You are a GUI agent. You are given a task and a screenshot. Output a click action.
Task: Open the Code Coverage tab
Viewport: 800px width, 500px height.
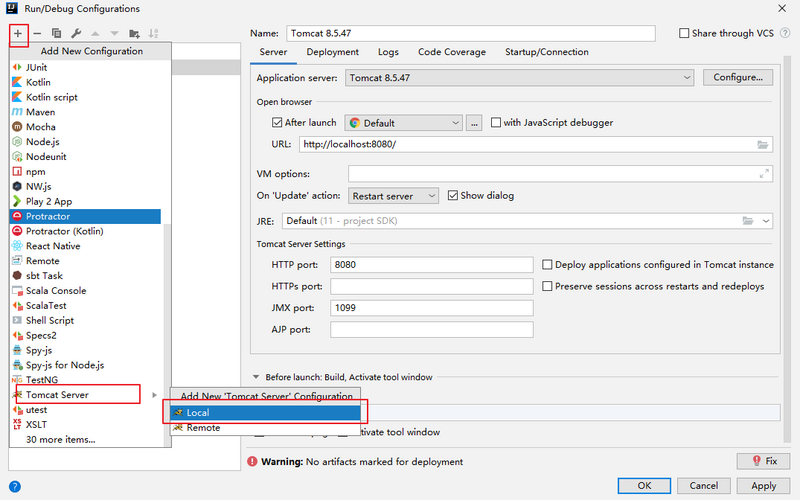[x=452, y=52]
